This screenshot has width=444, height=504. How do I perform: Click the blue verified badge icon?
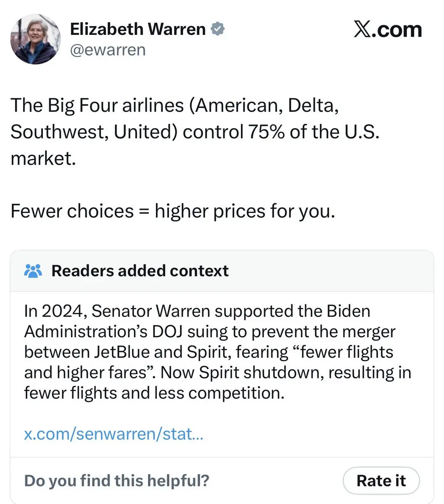pos(217,29)
